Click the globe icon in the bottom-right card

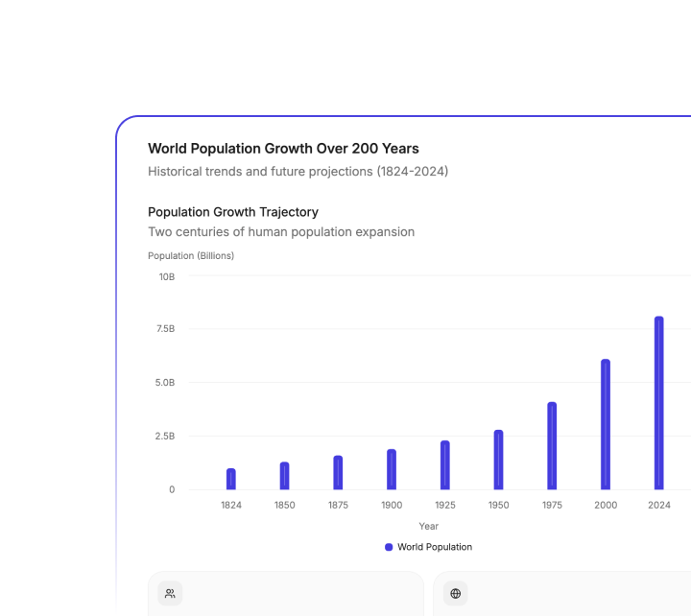(x=455, y=594)
